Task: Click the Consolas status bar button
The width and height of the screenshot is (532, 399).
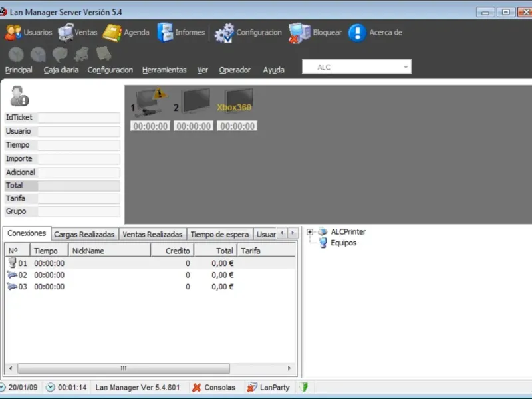Action: click(x=213, y=387)
